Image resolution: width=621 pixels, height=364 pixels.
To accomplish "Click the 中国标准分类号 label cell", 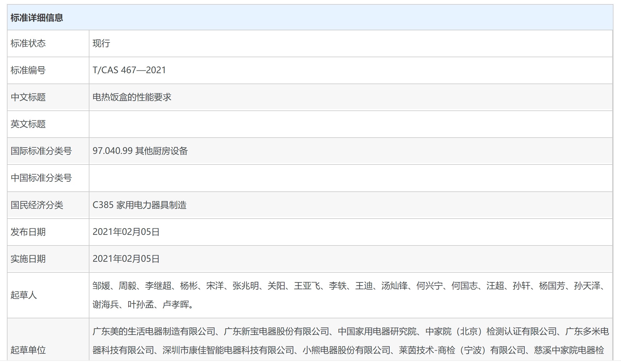I will tap(41, 178).
